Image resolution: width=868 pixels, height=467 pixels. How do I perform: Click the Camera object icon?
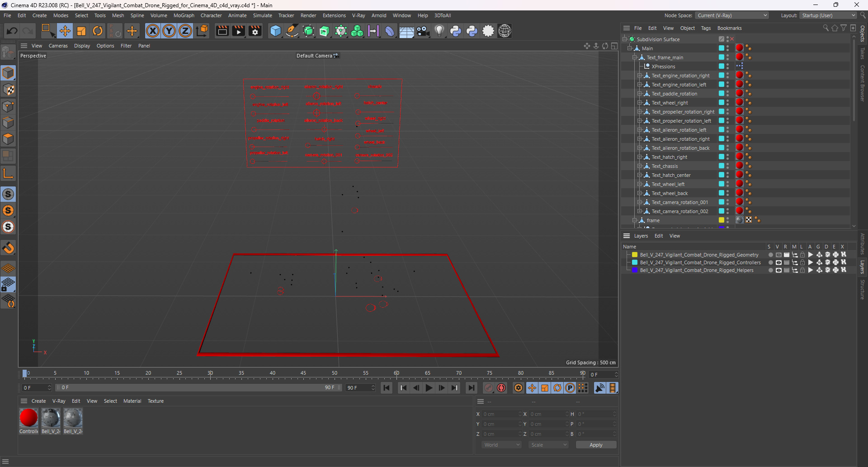423,31
